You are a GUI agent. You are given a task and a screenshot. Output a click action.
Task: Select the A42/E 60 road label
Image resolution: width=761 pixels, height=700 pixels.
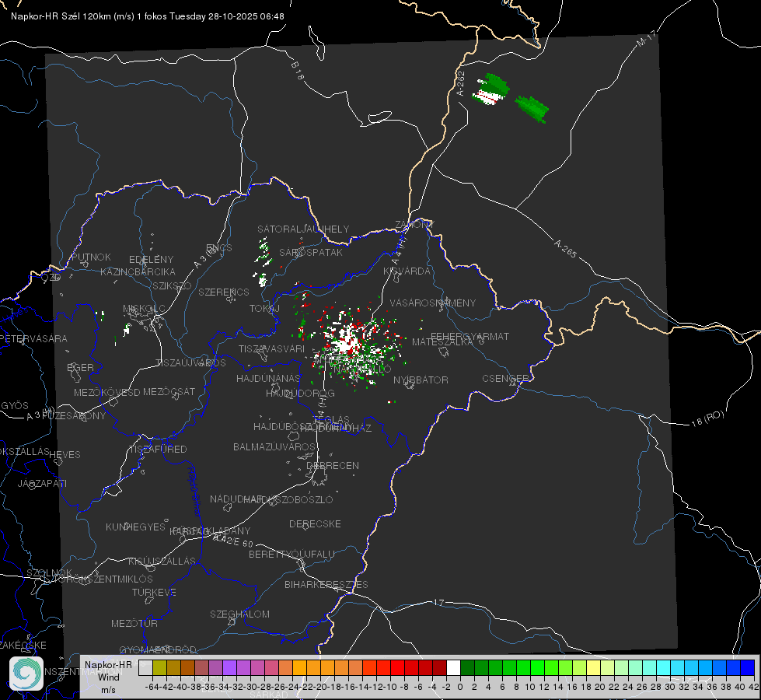233,541
